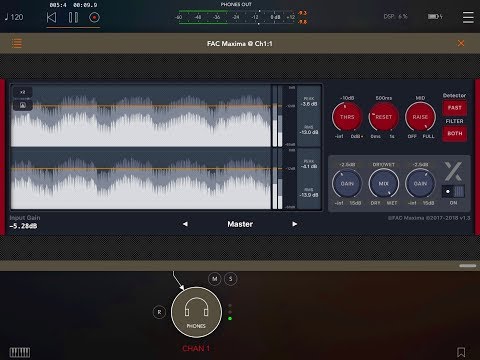Screen dimensions: 480x360
Task: Click the PHONES headphone output node
Action: (x=196, y=312)
